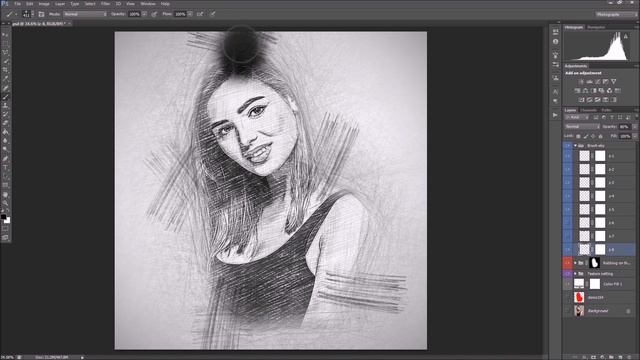Add a Brightness/Contrast adjustment

581,82
